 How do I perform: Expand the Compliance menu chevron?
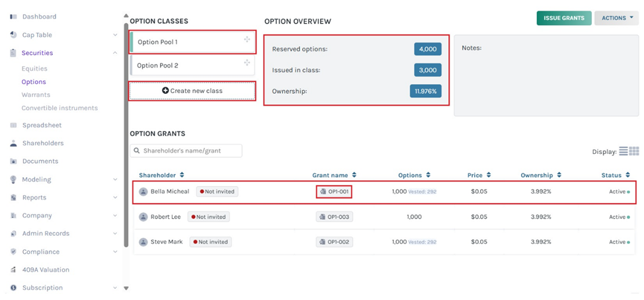pyautogui.click(x=115, y=252)
